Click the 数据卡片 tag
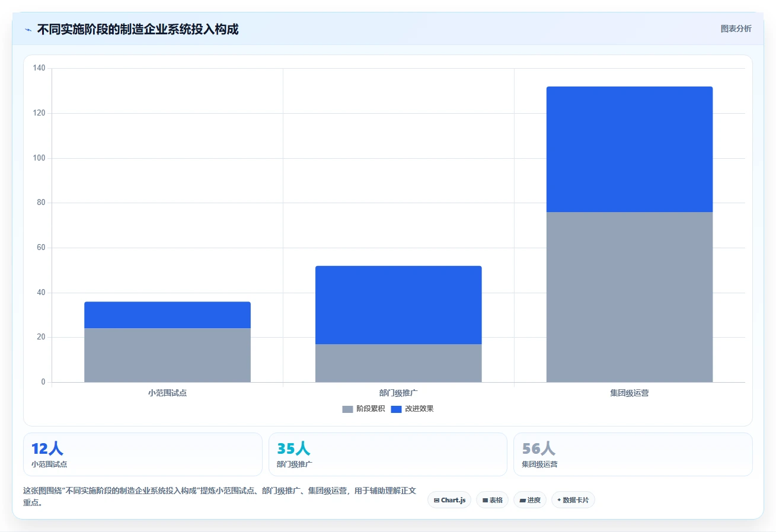Viewport: 776px width, 532px height. point(573,500)
